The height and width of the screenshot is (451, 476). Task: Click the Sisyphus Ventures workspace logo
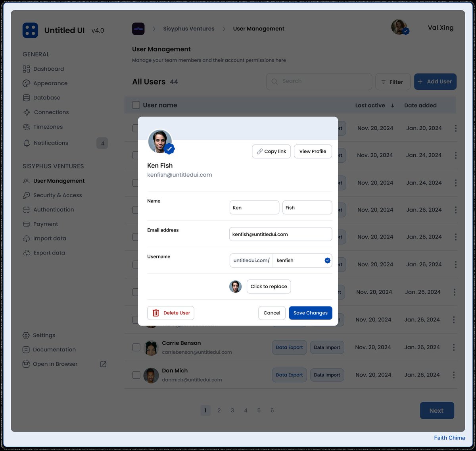click(x=138, y=29)
